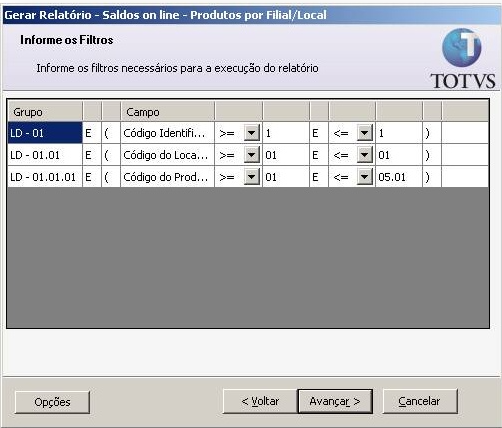Viewport: 502px width, 428px height.
Task: Open <= operator dropdown in LD - 01.01 row
Action: (365, 155)
